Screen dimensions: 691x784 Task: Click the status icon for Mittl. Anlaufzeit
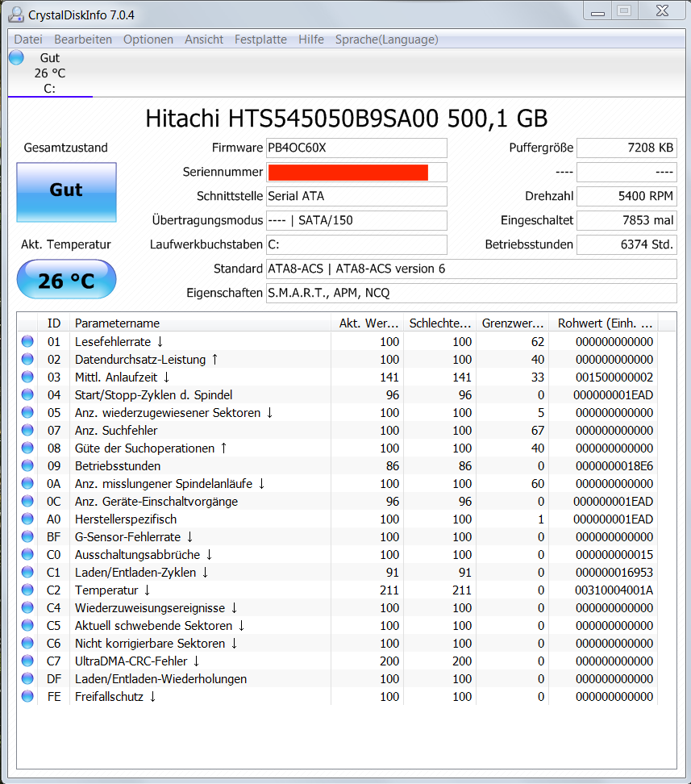click(x=27, y=377)
